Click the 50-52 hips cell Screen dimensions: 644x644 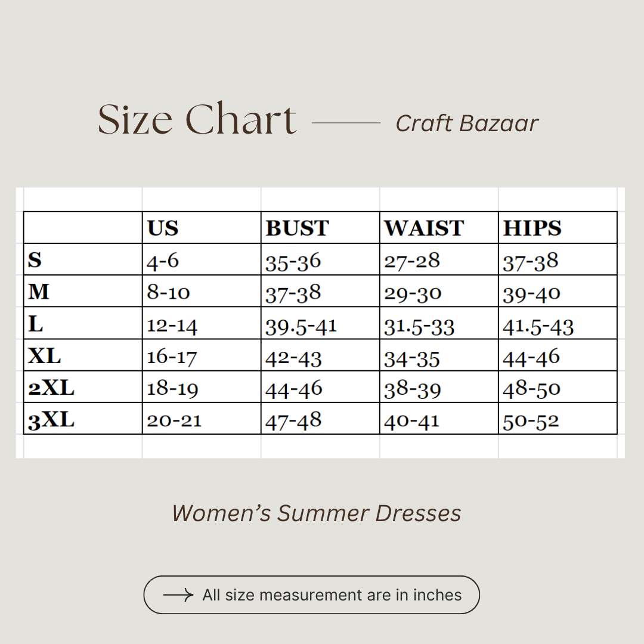[531, 421]
